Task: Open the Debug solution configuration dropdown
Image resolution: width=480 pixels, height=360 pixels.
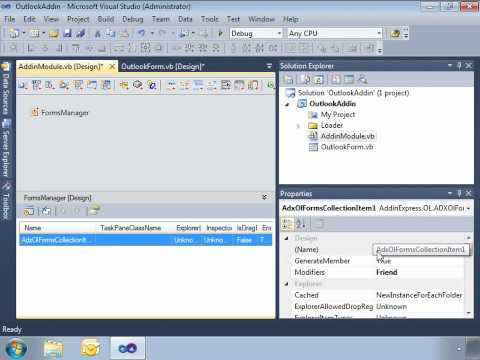Action: coord(279,33)
